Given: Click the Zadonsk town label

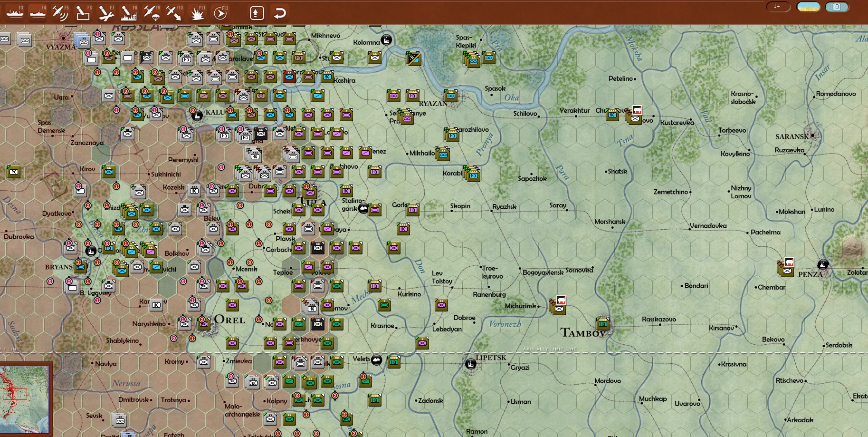Looking at the screenshot, I should pyautogui.click(x=430, y=400).
